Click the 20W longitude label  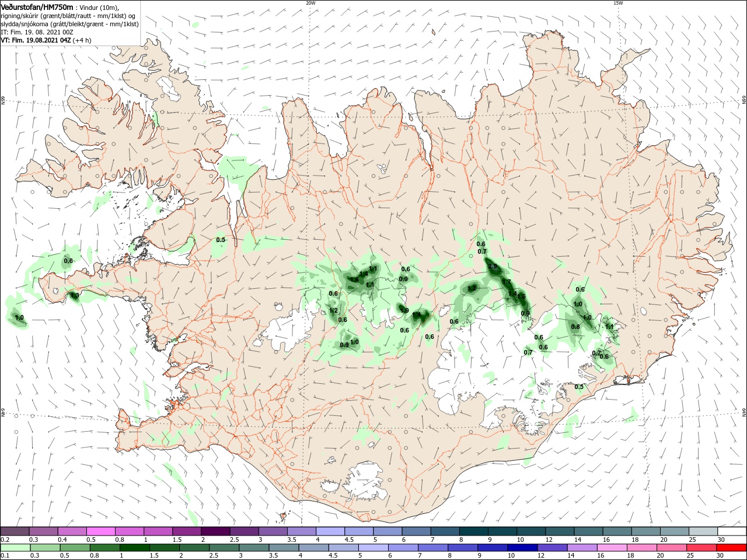point(311,3)
